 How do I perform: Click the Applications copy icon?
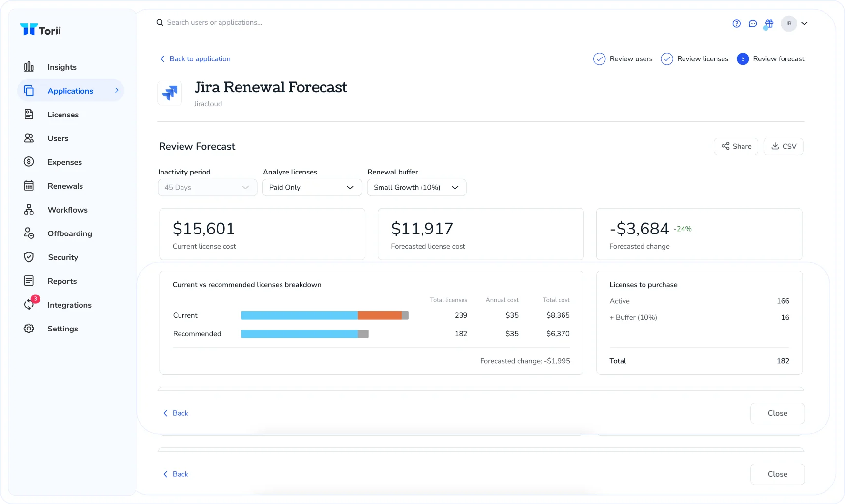[x=29, y=91]
